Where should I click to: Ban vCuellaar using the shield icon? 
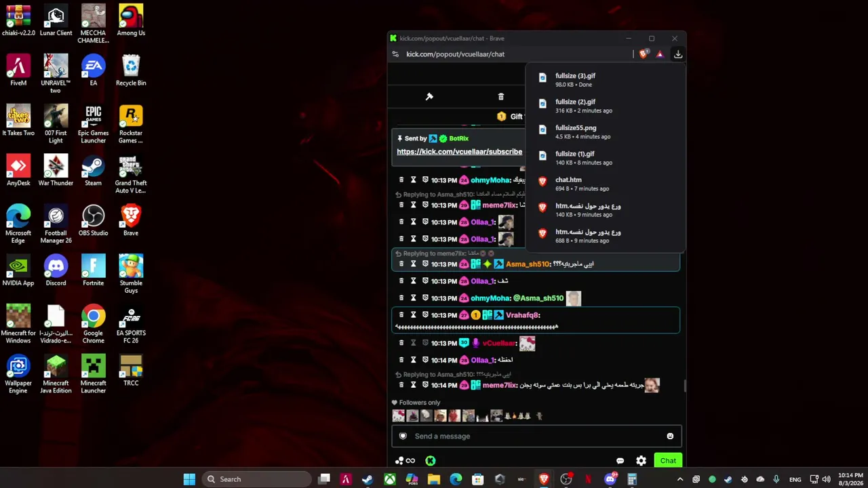coord(425,343)
